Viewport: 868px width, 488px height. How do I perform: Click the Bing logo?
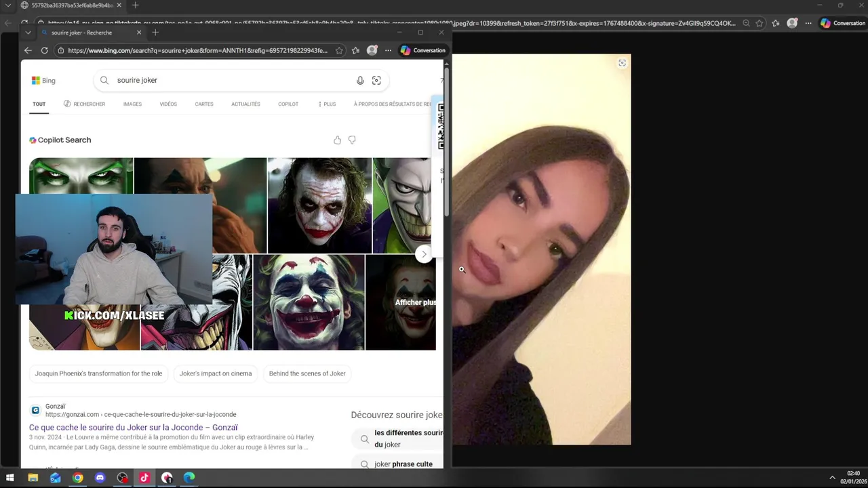point(43,81)
